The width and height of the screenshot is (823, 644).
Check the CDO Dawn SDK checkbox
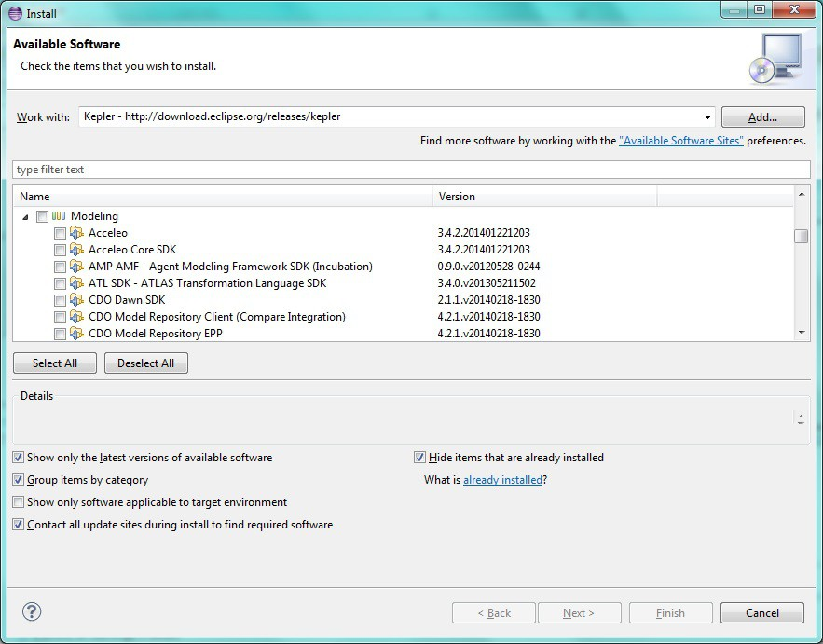click(x=60, y=300)
